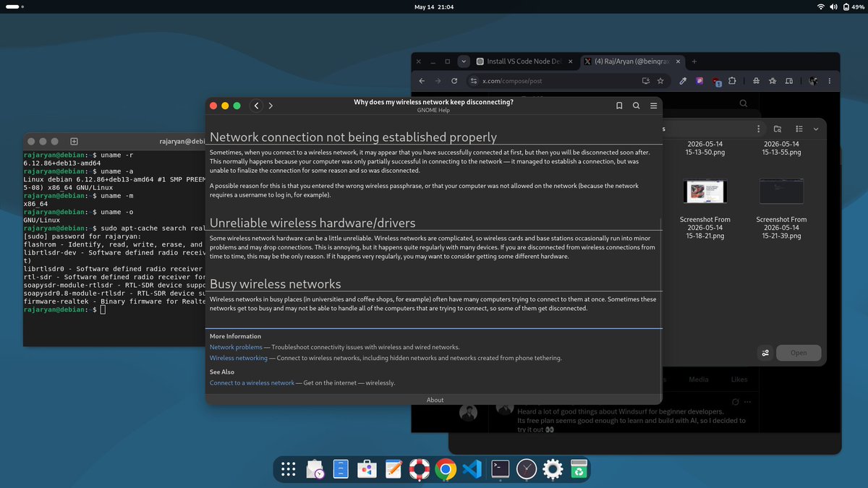Expand view options chevron in file chooser
Image resolution: width=868 pixels, height=488 pixels.
816,129
